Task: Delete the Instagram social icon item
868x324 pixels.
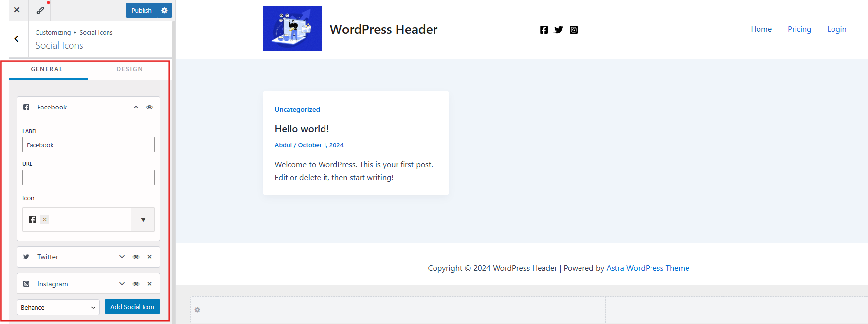Action: coord(149,284)
